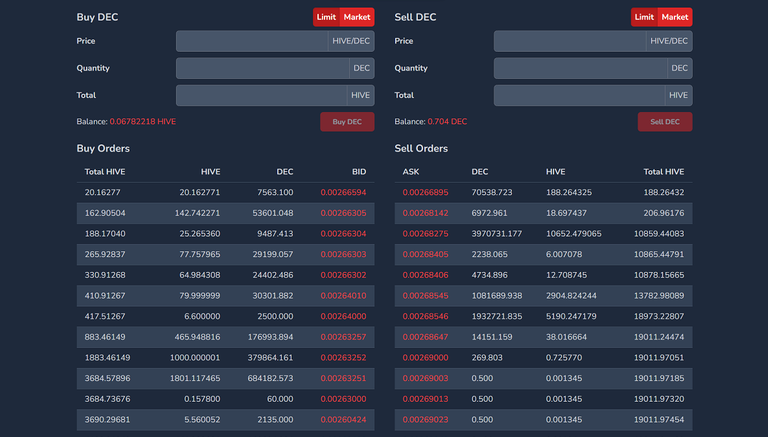Pick bid price 0.00264010
The image size is (768, 437).
[343, 296]
